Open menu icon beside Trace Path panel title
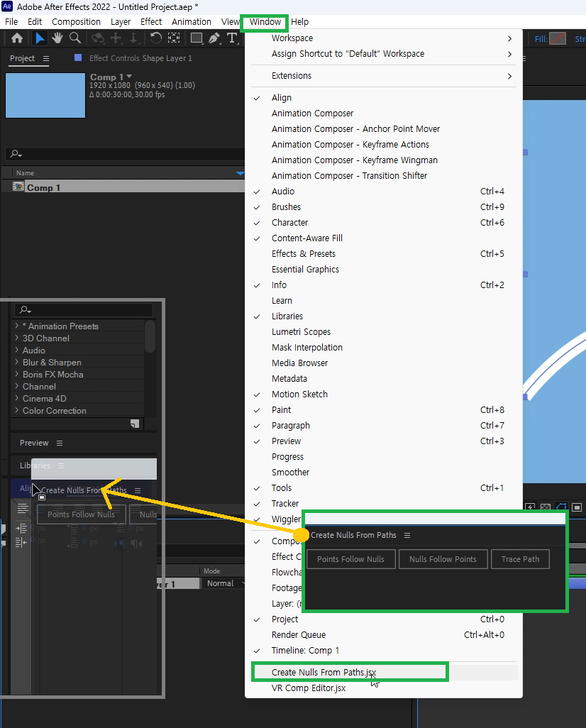Image resolution: width=586 pixels, height=728 pixels. click(407, 535)
